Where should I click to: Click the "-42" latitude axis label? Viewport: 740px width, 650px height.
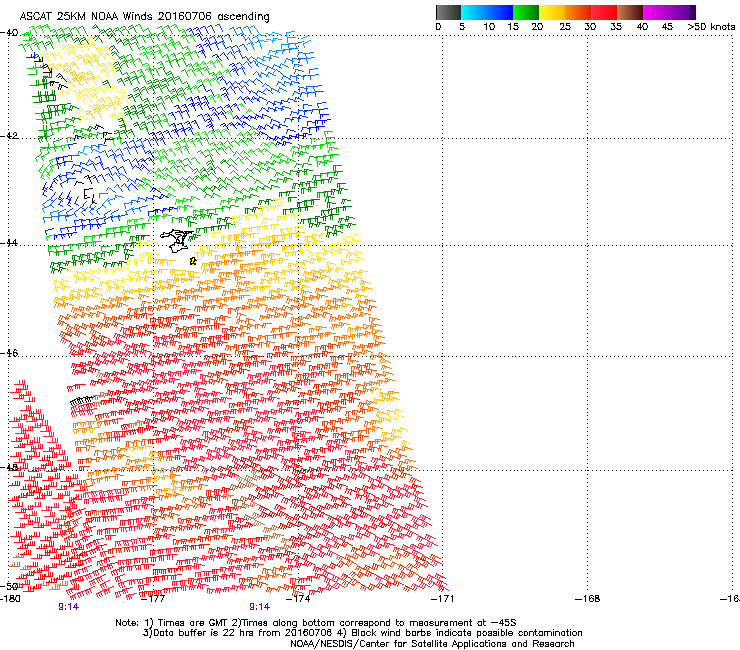tap(9, 136)
